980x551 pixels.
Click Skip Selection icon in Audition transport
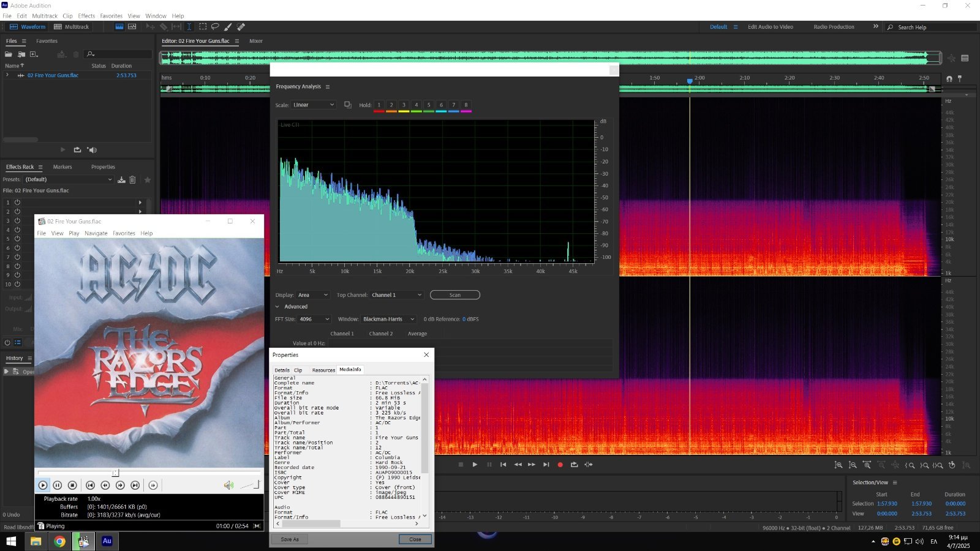point(589,465)
